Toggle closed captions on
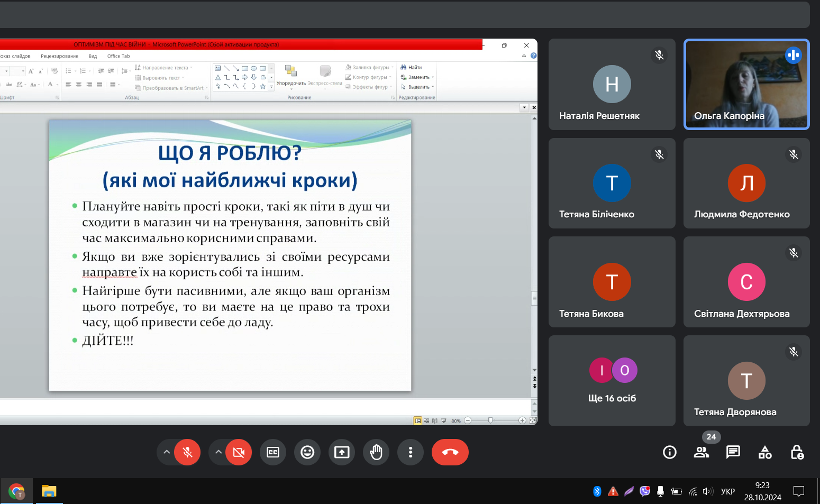This screenshot has height=504, width=820. (x=273, y=452)
